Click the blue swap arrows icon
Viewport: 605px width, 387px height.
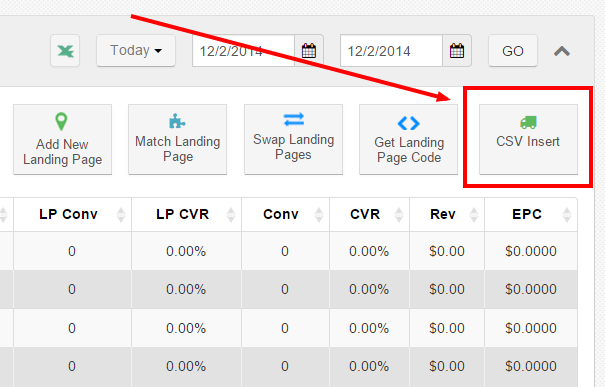(294, 120)
